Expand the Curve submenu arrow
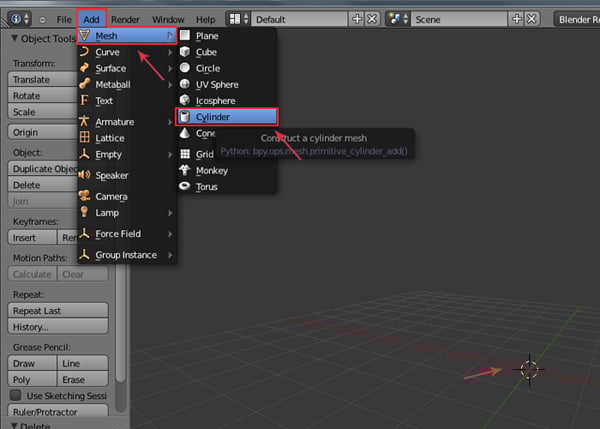Image resolution: width=600 pixels, height=429 pixels. pos(170,52)
